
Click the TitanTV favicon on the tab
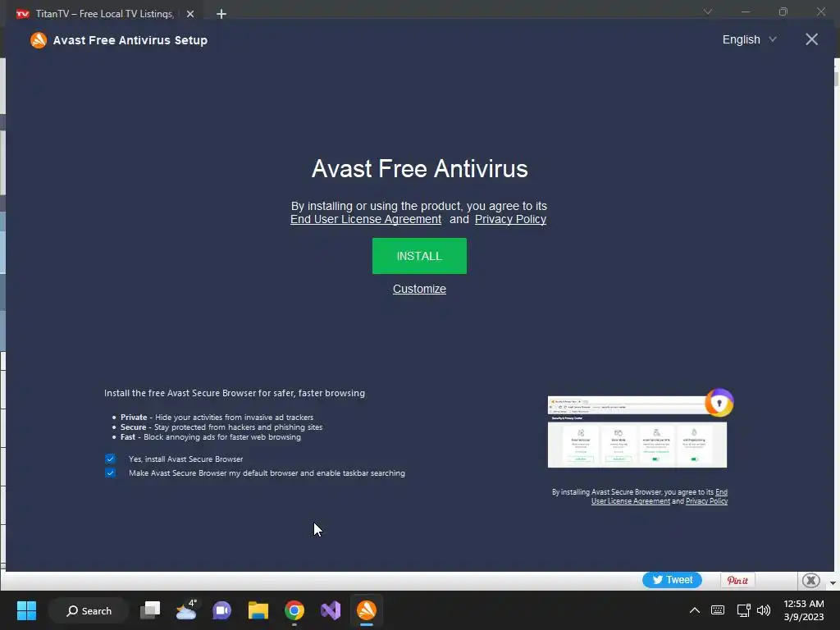22,14
